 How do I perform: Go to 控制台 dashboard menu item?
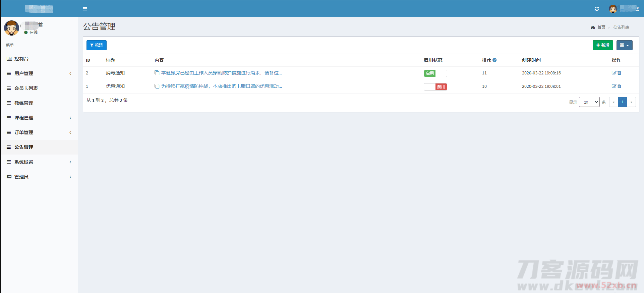click(x=21, y=59)
